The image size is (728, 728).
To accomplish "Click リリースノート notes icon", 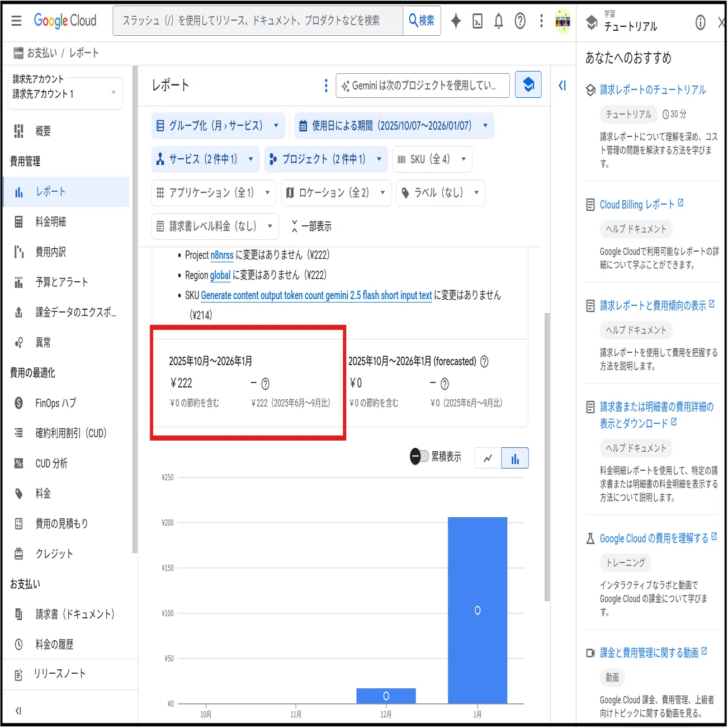I will point(18,674).
